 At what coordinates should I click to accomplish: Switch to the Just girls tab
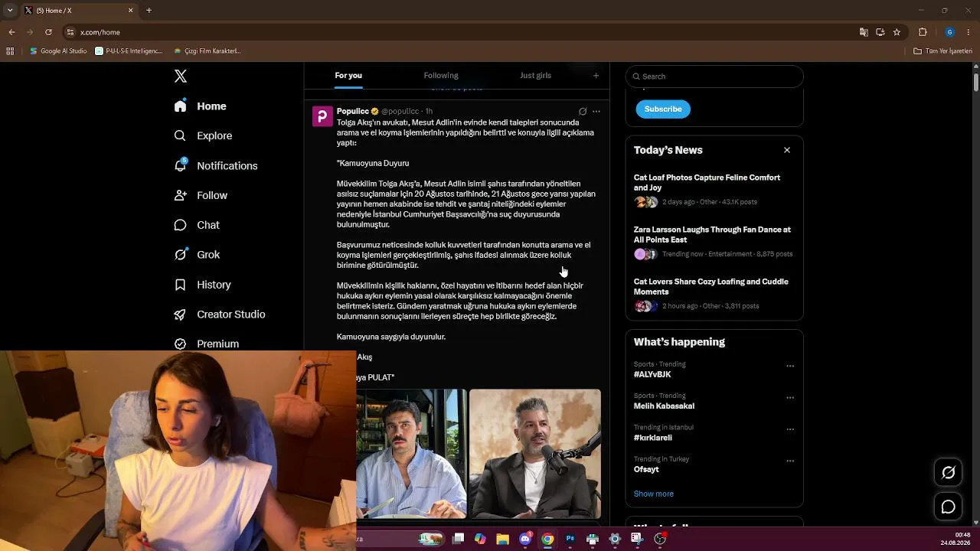[x=535, y=76]
